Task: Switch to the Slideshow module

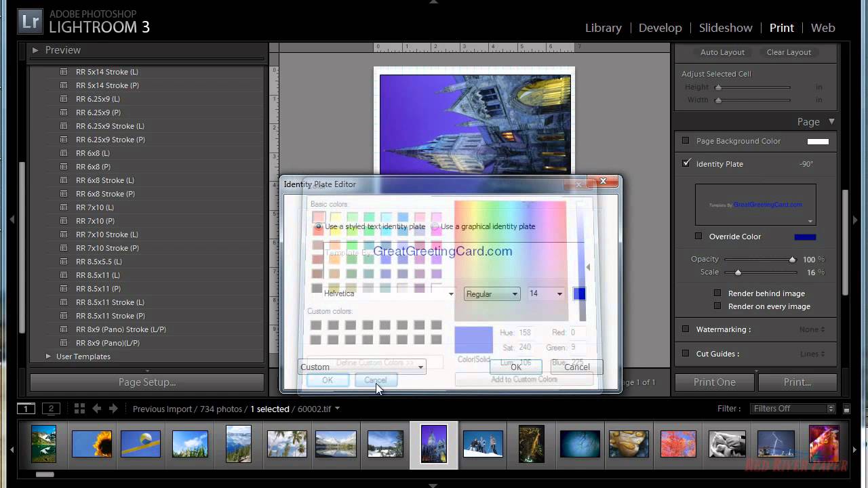Action: click(x=726, y=28)
